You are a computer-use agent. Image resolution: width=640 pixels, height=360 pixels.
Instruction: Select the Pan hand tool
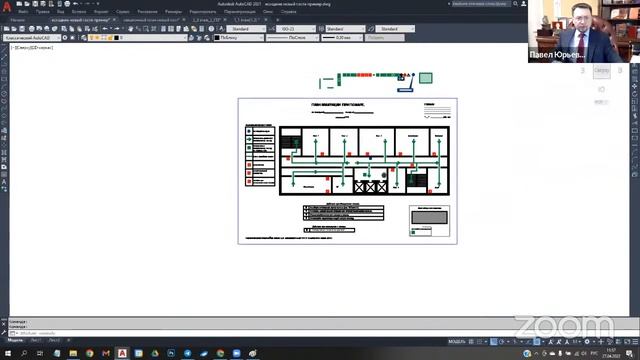pos(131,29)
